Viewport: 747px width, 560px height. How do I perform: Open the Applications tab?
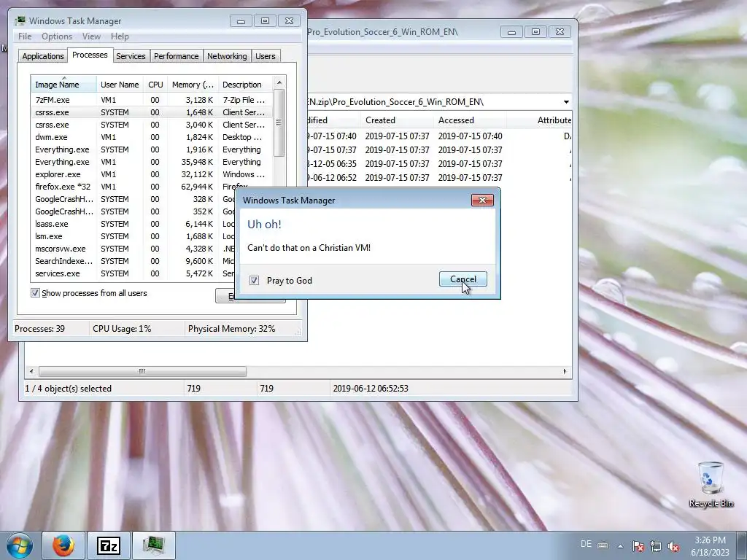pos(43,56)
